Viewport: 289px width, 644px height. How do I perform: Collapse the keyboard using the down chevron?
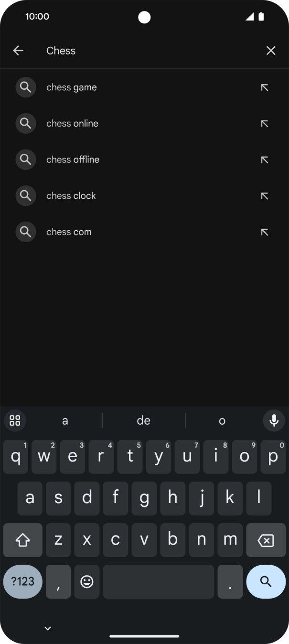point(47,628)
